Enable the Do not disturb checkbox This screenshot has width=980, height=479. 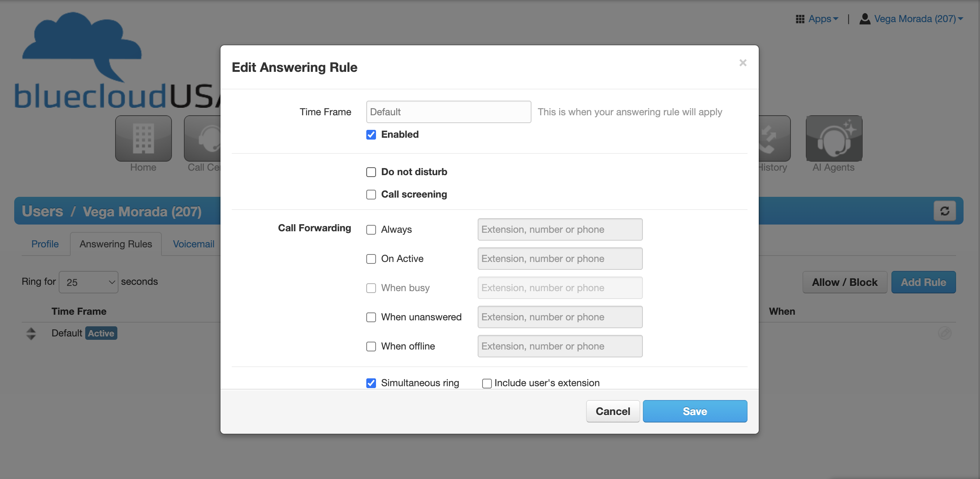371,172
